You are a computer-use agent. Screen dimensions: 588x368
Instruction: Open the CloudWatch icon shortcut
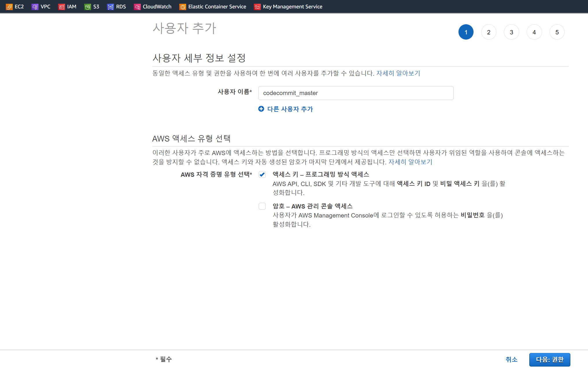[137, 7]
